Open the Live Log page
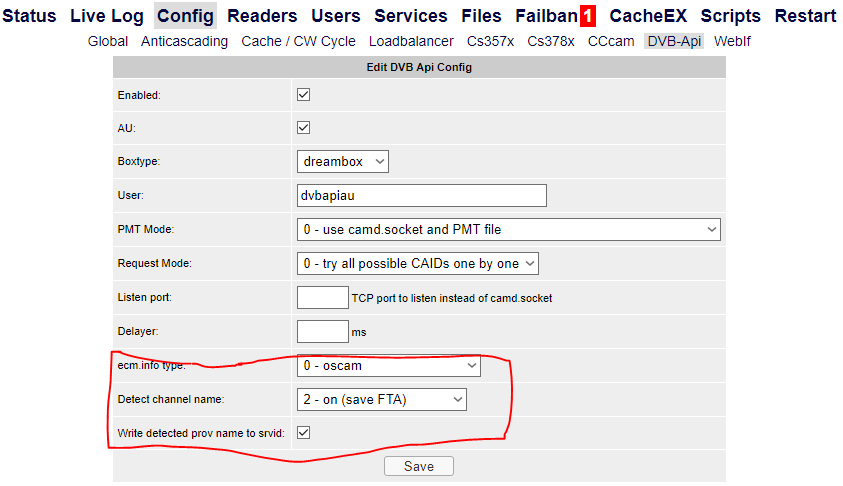The width and height of the screenshot is (843, 486). [x=107, y=16]
